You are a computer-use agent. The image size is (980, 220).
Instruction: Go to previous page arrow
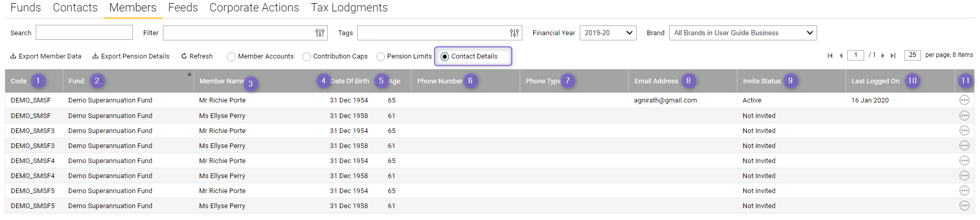point(841,55)
